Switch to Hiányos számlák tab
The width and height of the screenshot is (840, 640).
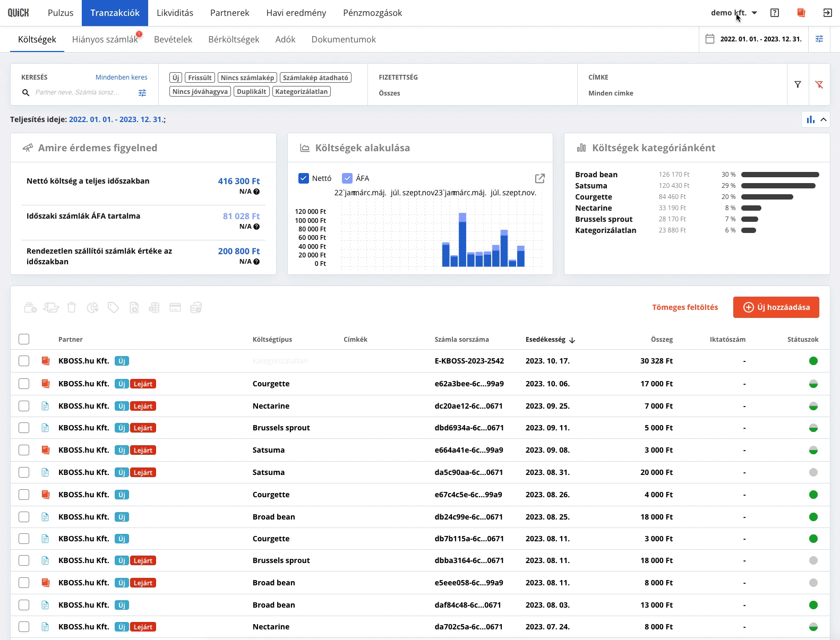tap(105, 39)
